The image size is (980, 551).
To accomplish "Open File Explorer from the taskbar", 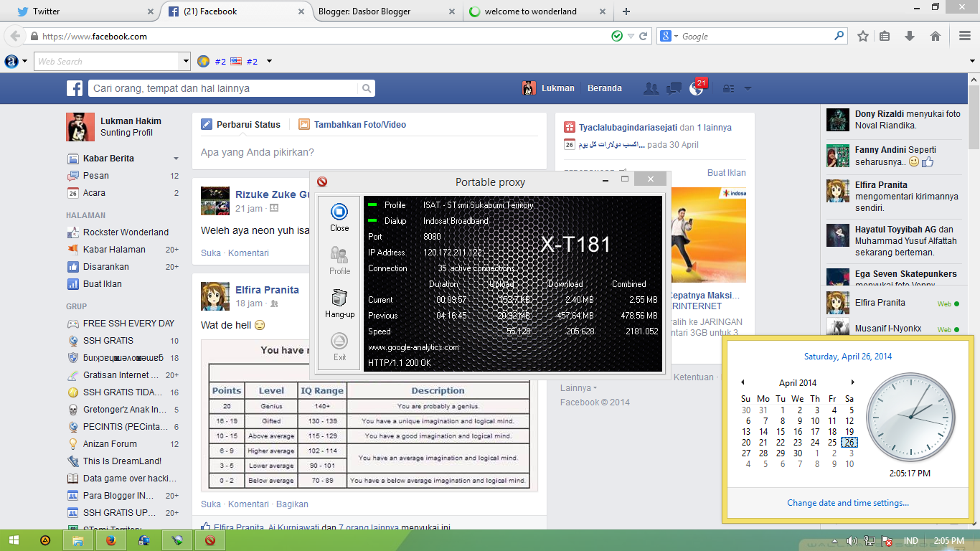I will tap(78, 540).
